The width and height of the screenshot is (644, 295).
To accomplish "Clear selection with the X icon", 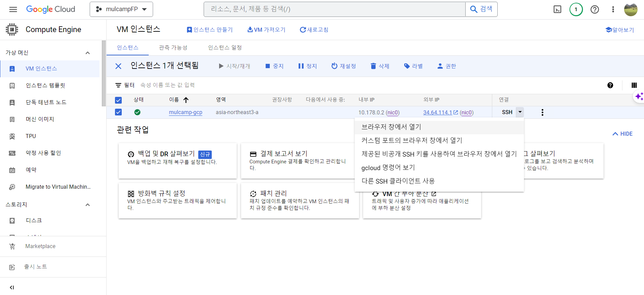I will click(x=118, y=66).
